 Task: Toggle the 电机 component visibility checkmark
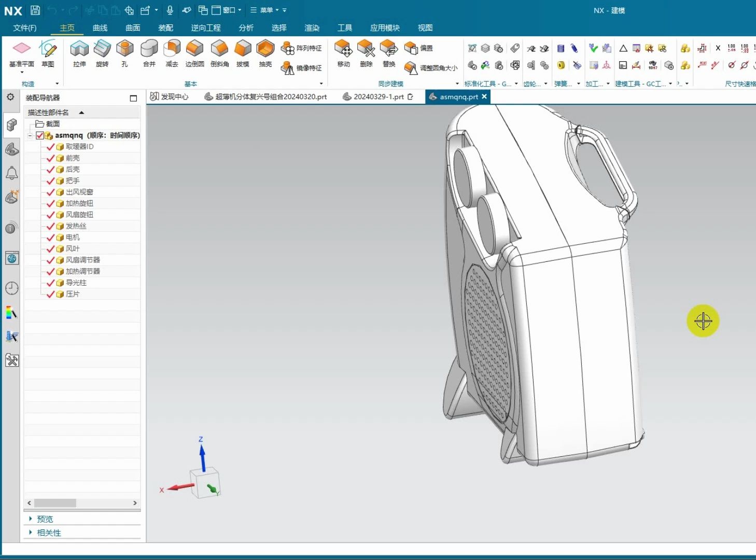click(x=50, y=237)
